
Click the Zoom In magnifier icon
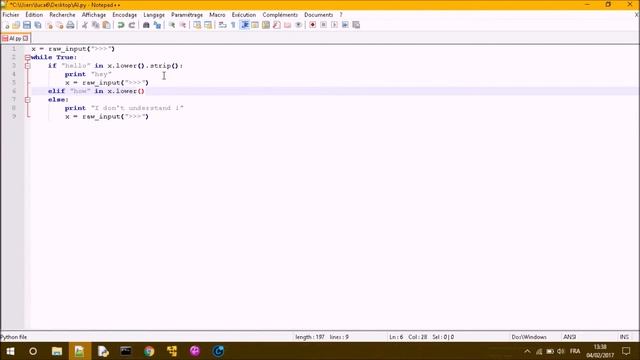click(x=172, y=25)
